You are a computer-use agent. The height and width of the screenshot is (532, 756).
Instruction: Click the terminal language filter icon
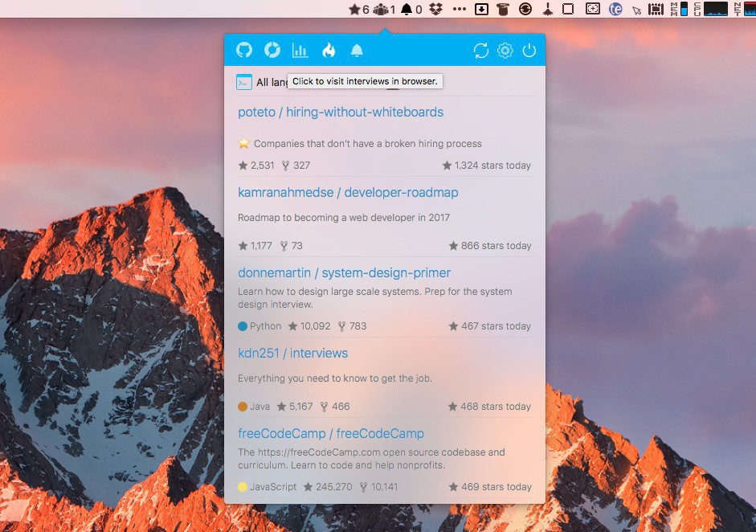[244, 82]
